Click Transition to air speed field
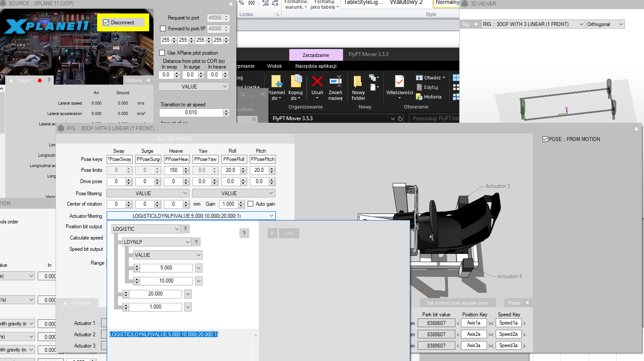Viewport: 644px width, 361px height. coord(191,112)
